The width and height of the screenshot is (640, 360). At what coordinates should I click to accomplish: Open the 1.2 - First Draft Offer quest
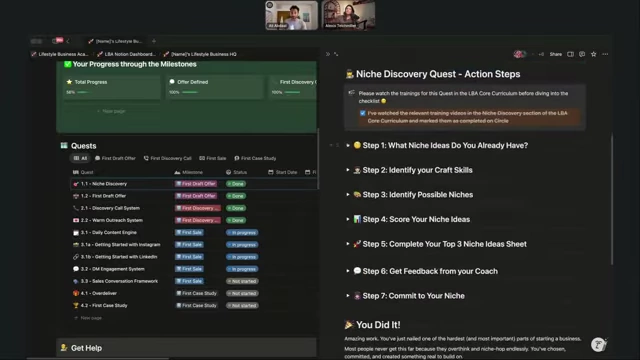(103, 196)
